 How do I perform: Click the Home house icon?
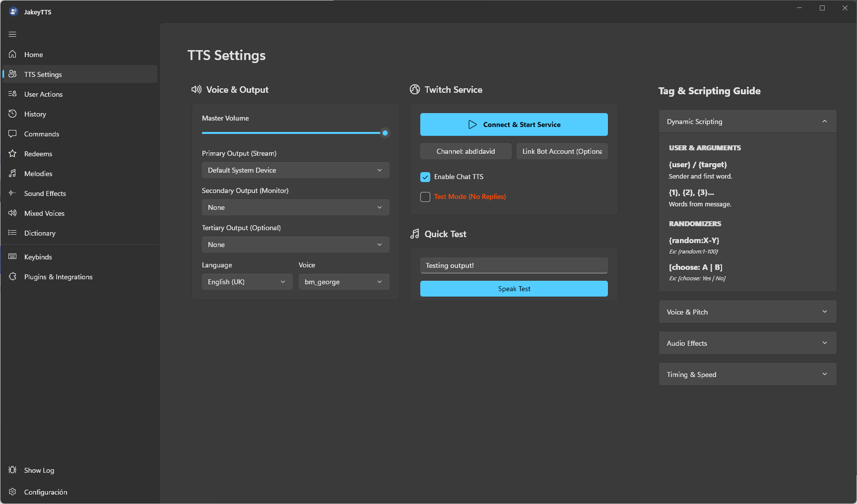point(12,54)
